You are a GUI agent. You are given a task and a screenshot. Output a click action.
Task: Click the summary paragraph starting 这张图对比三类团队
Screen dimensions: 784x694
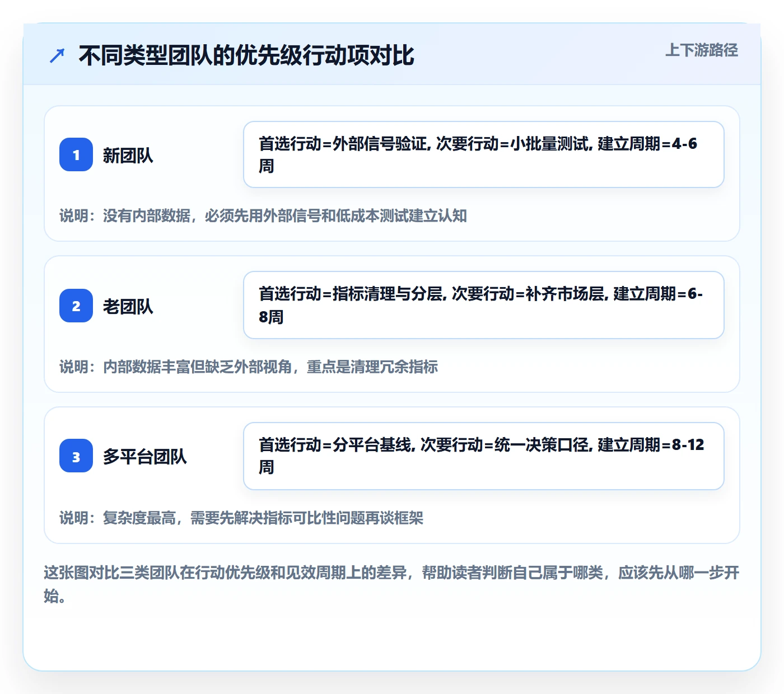coord(391,584)
